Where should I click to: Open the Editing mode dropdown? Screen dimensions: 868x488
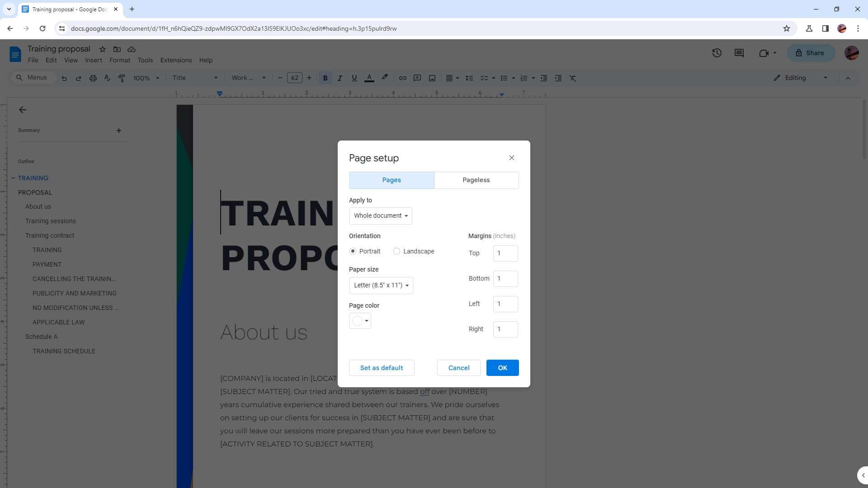(801, 78)
